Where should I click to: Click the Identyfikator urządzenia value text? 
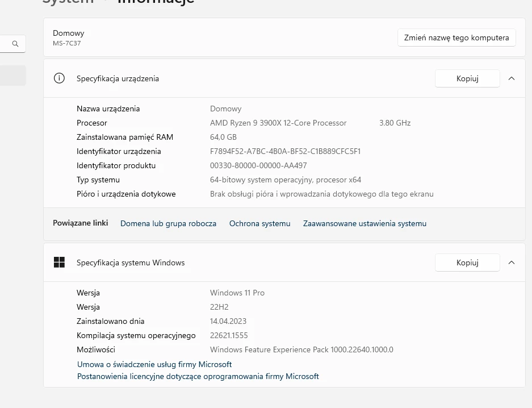285,151
